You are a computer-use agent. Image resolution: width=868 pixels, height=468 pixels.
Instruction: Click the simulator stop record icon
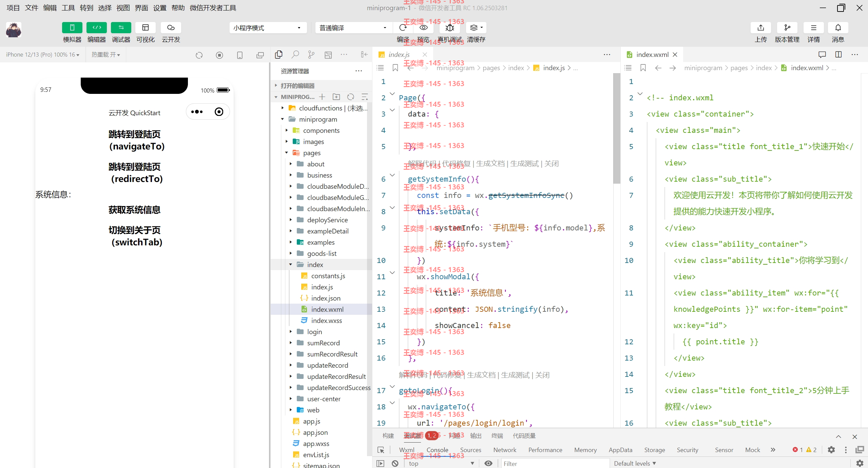pyautogui.click(x=219, y=55)
